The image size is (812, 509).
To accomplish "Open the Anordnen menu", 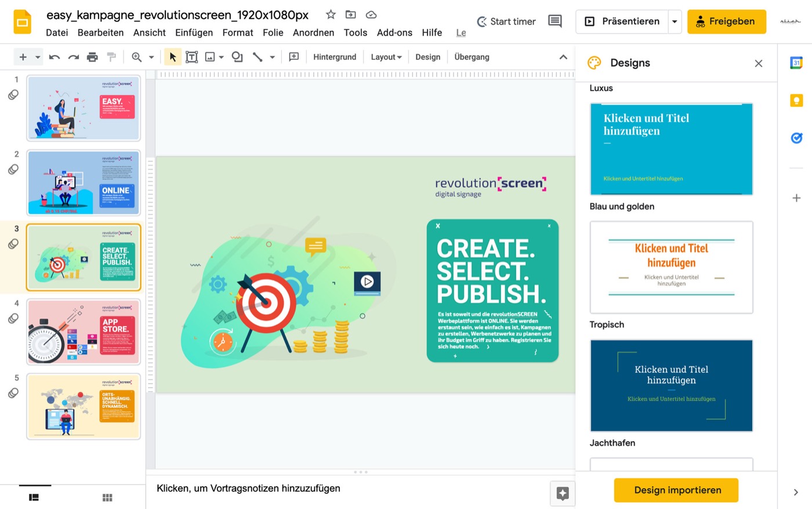I will point(313,33).
